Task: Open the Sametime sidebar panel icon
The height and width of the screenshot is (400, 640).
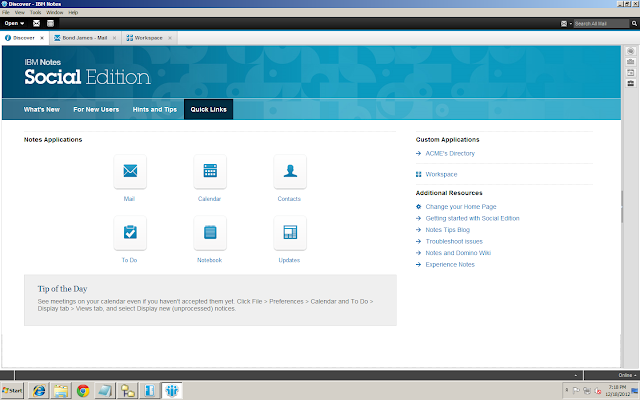Action: point(631,51)
